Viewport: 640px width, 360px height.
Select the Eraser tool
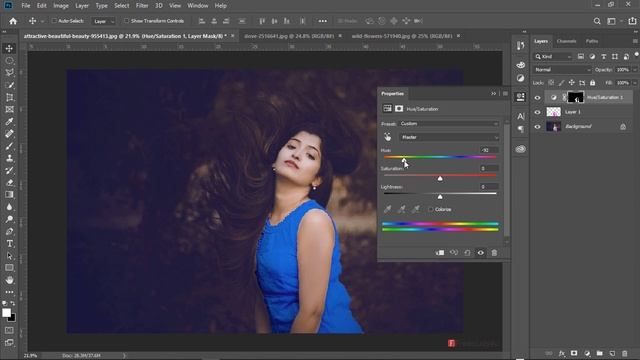pyautogui.click(x=9, y=183)
